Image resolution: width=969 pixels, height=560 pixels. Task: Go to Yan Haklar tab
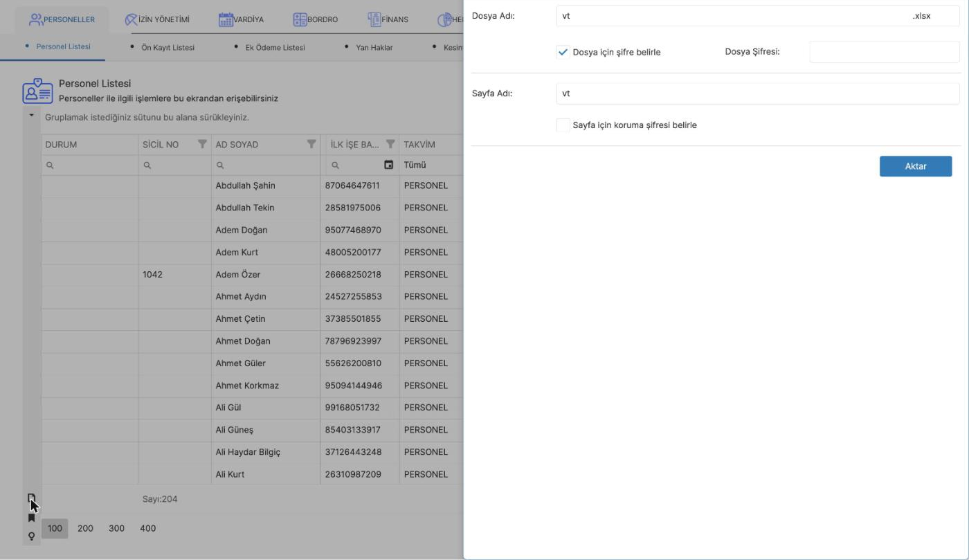pos(374,47)
